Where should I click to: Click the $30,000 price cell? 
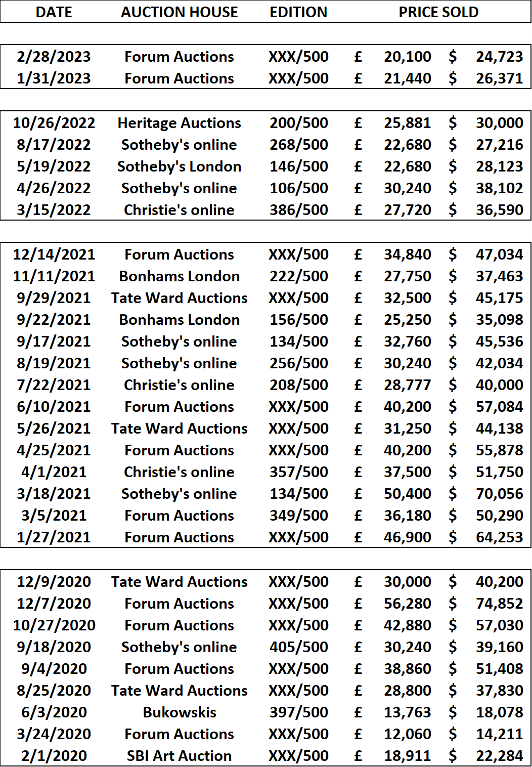(x=486, y=123)
